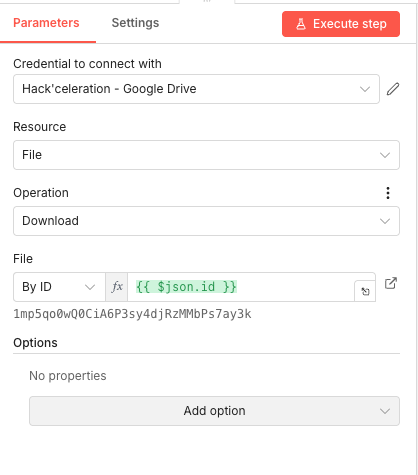Expand the Resource dropdown showing File

click(206, 155)
